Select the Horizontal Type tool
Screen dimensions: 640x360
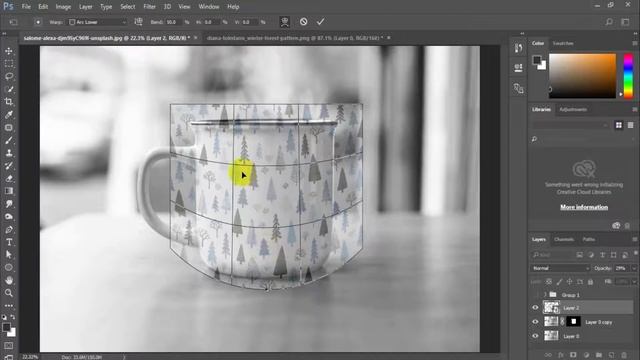(9, 242)
